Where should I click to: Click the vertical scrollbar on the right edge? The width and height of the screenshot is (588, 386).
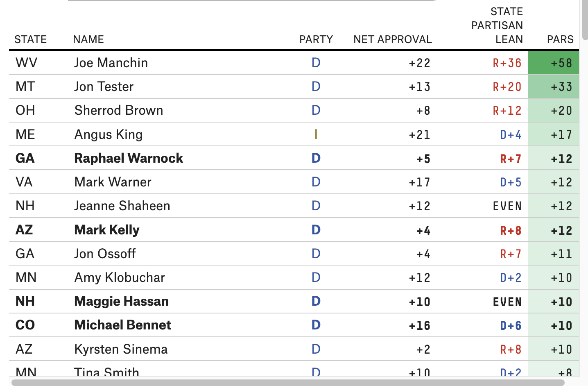(x=584, y=20)
